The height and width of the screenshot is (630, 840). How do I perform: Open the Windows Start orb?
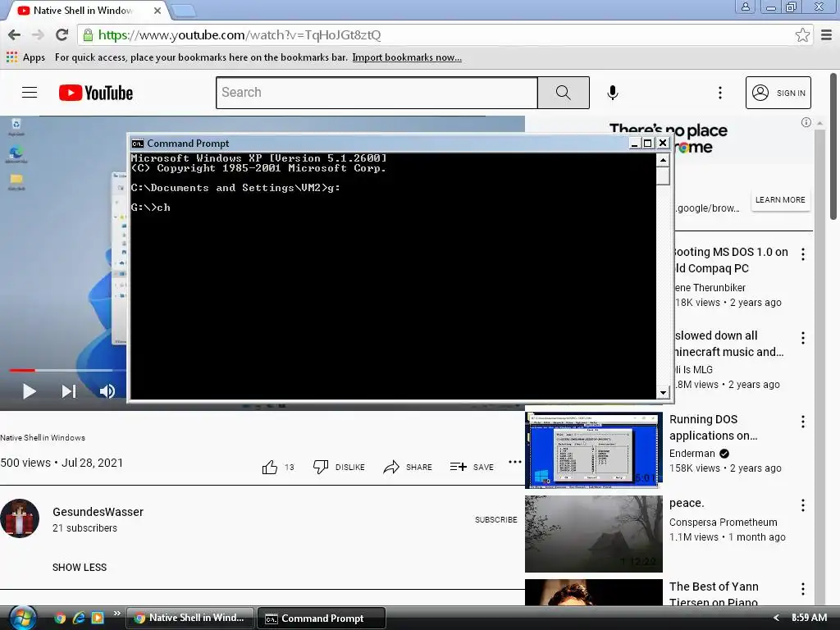click(x=22, y=618)
